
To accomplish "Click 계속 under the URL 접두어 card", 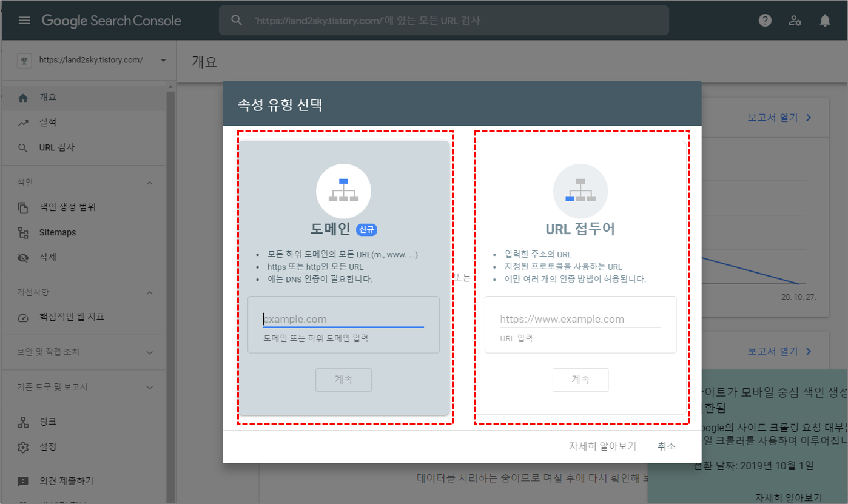I will tap(580, 380).
